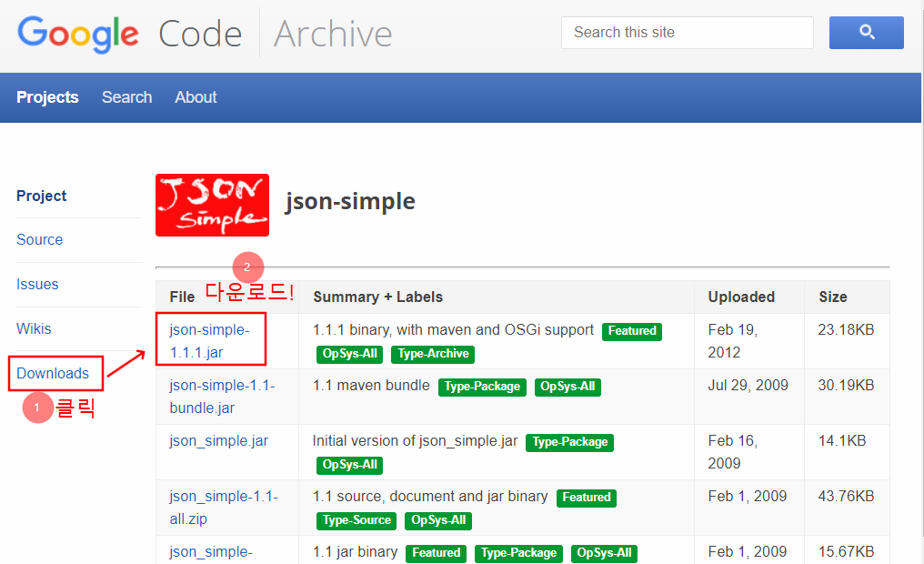Go to Source in the sidebar
Image resolution: width=924 pixels, height=564 pixels.
pyautogui.click(x=39, y=240)
